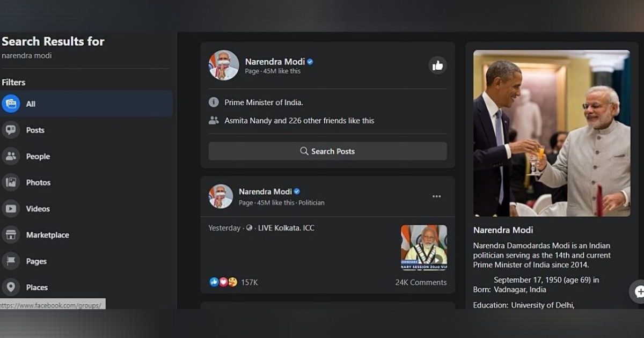Screen dimensions: 644x338
Task: Click the post reaction emoji icons
Action: click(223, 282)
